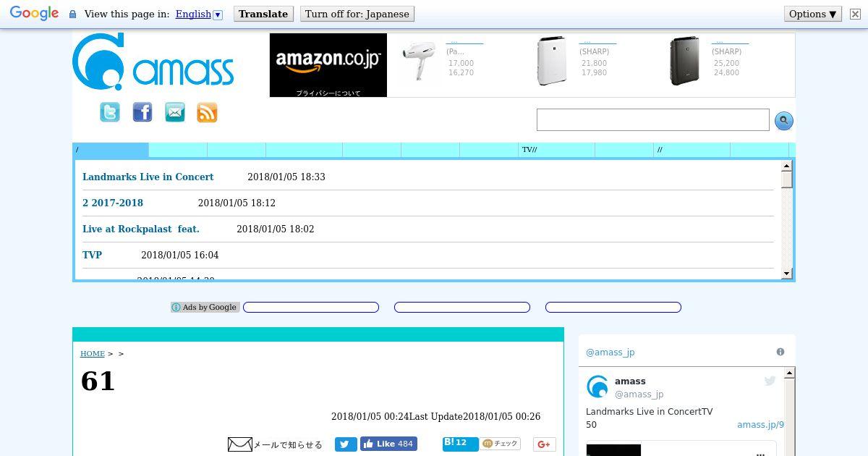Open Landmarks Live in Concert news link

(148, 177)
